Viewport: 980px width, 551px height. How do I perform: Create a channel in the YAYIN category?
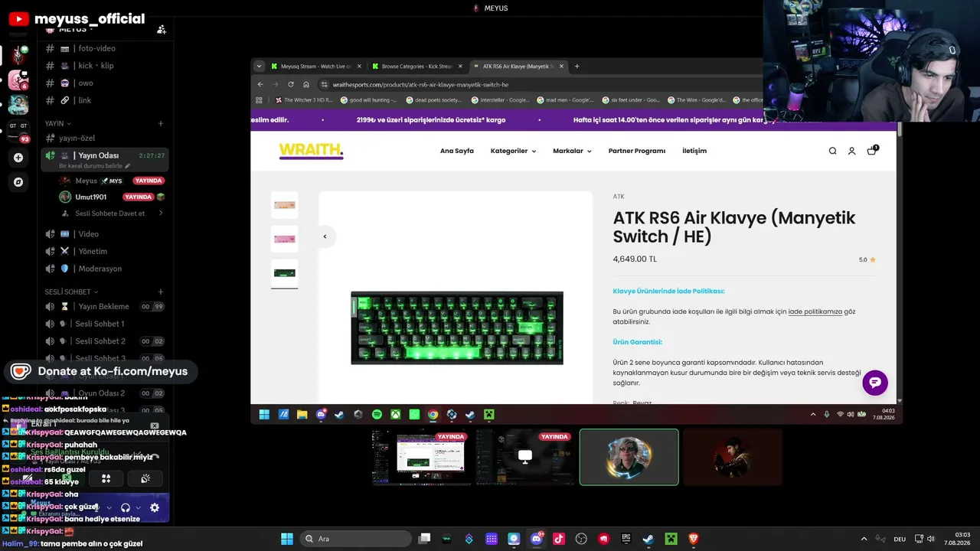[x=161, y=123]
